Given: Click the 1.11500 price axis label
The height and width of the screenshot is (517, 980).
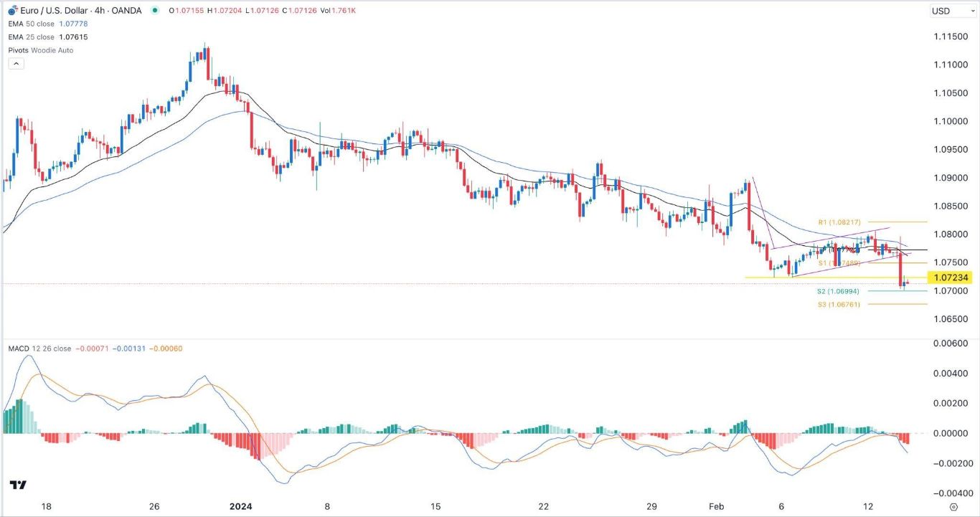Looking at the screenshot, I should (951, 37).
